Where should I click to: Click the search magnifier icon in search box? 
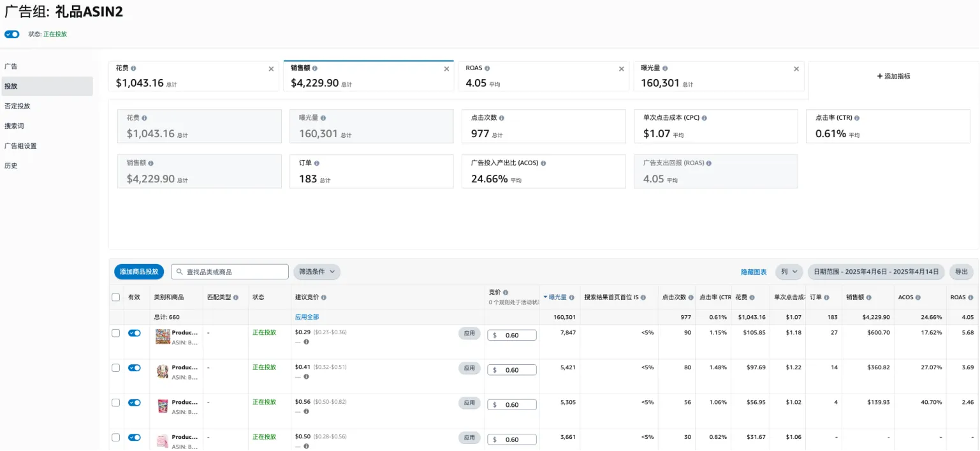click(x=180, y=272)
